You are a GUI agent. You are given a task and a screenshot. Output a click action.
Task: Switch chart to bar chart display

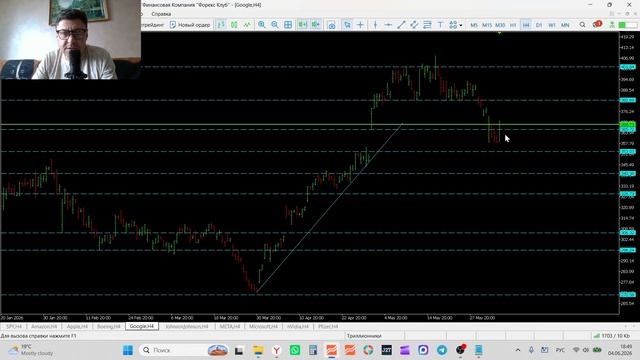click(221, 25)
